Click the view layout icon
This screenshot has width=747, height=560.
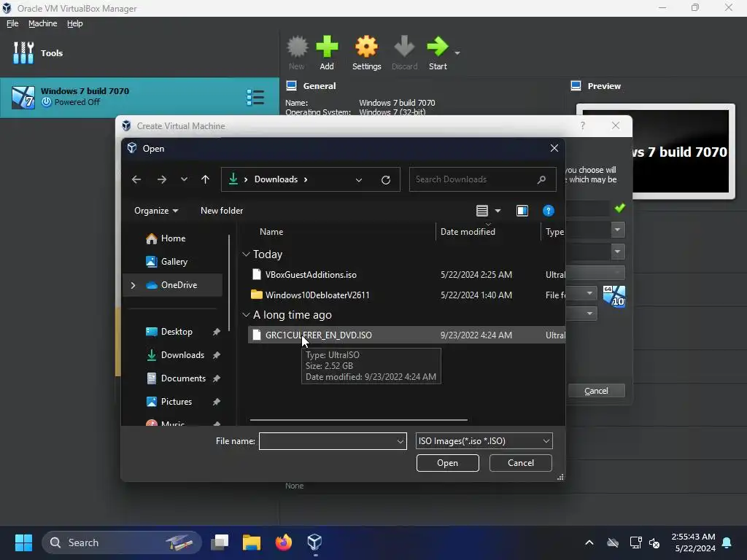[x=482, y=211]
